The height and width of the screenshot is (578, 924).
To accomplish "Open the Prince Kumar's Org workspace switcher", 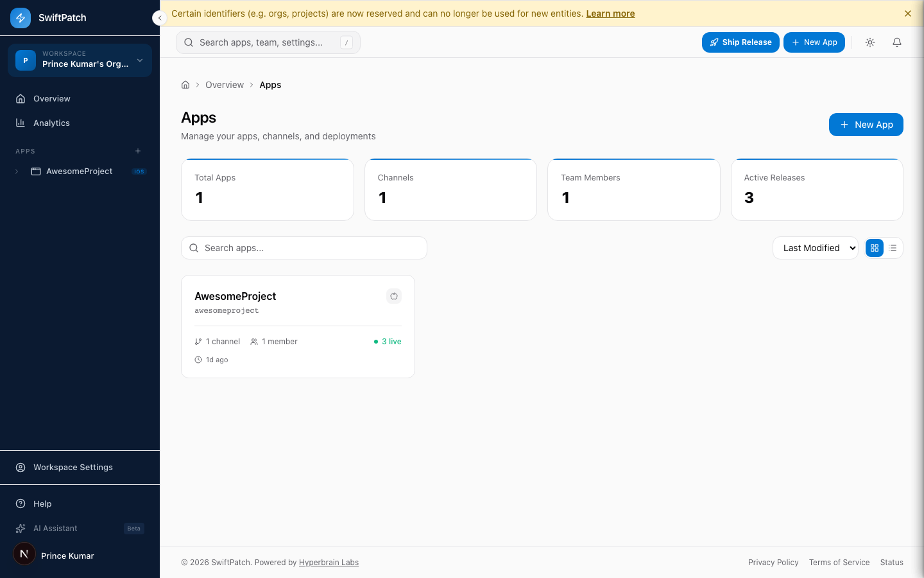I will point(80,60).
